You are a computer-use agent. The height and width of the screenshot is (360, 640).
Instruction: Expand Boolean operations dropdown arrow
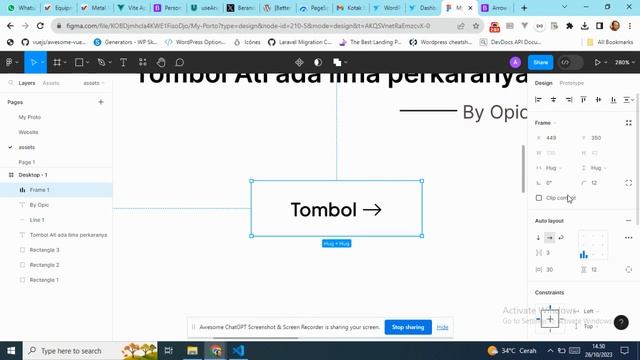(x=346, y=62)
